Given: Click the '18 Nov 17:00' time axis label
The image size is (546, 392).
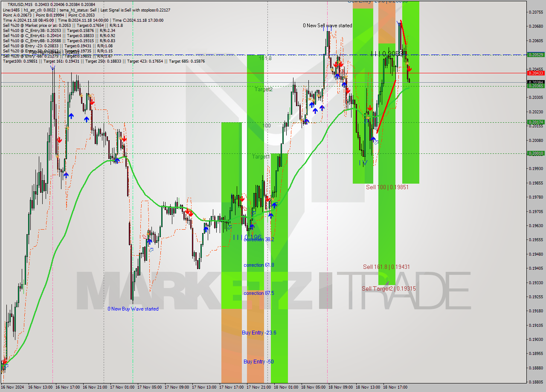Looking at the screenshot, I should [395, 387].
